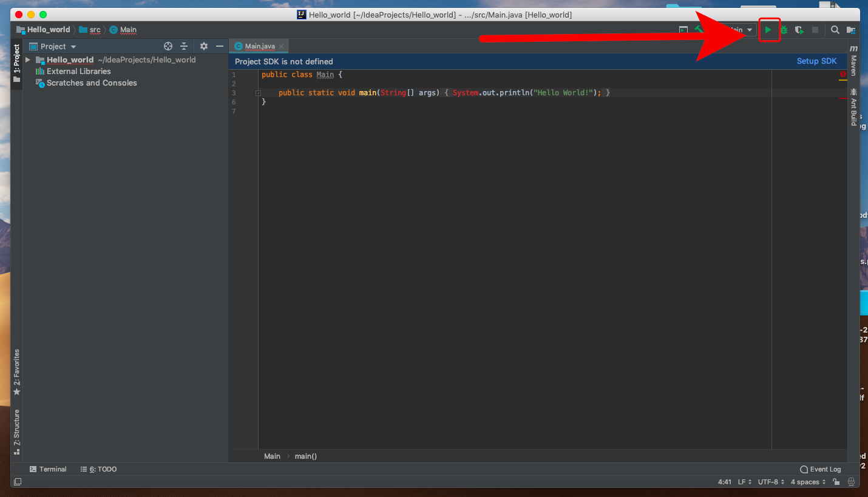
Task: Open Project panel gear settings
Action: coord(204,46)
